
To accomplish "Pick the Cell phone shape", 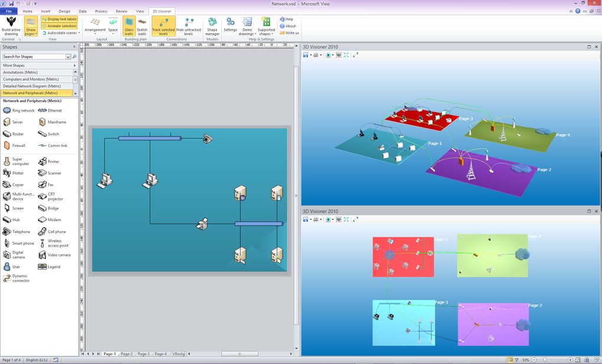I will 52,232.
